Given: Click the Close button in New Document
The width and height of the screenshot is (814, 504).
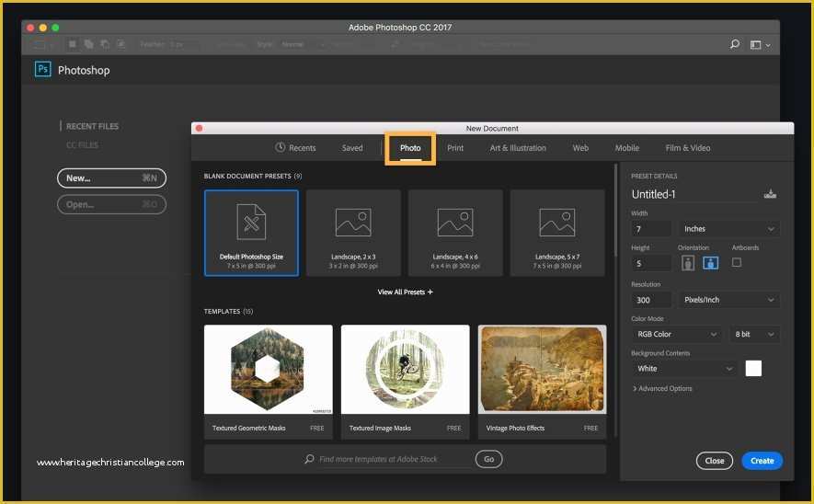Looking at the screenshot, I should click(x=715, y=461).
